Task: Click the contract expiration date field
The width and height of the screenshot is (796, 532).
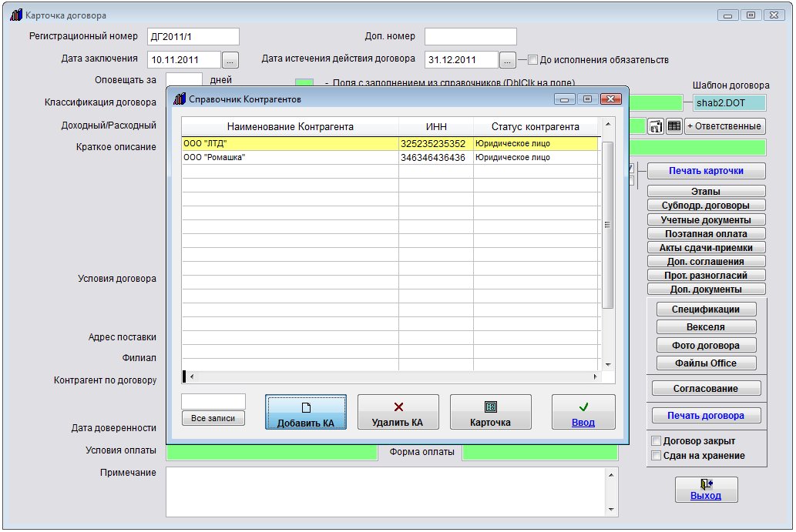Action: [x=461, y=60]
